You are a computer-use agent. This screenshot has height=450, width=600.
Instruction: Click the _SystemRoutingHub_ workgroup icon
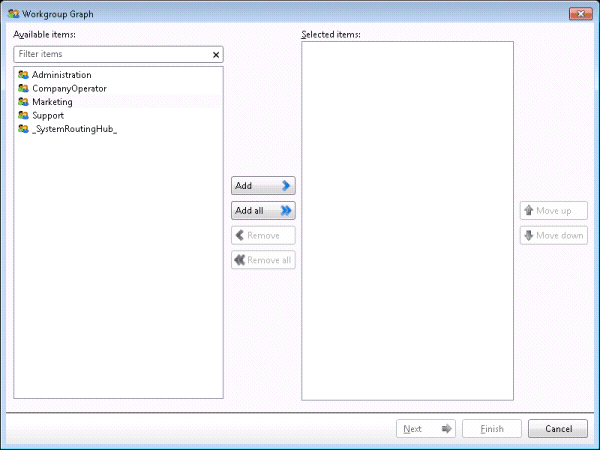[23, 129]
